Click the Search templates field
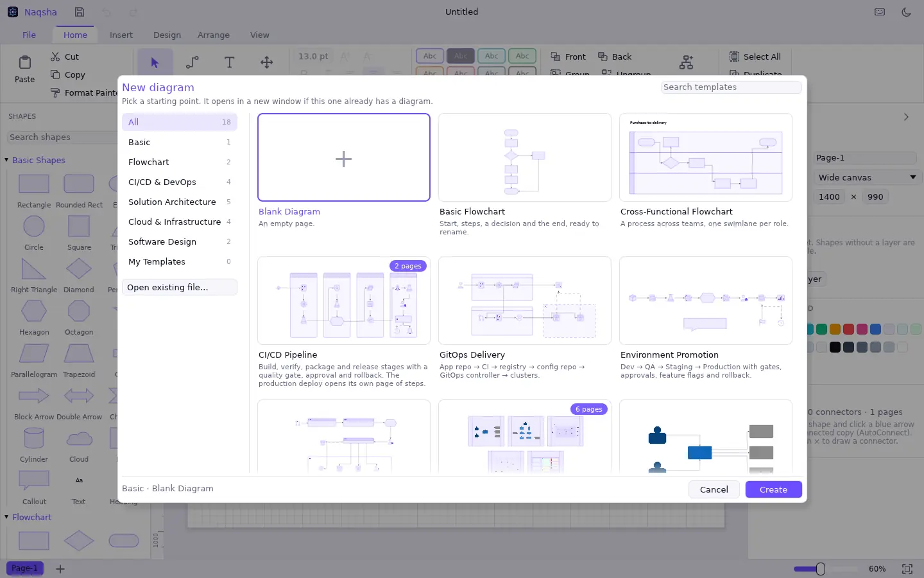 coord(731,87)
